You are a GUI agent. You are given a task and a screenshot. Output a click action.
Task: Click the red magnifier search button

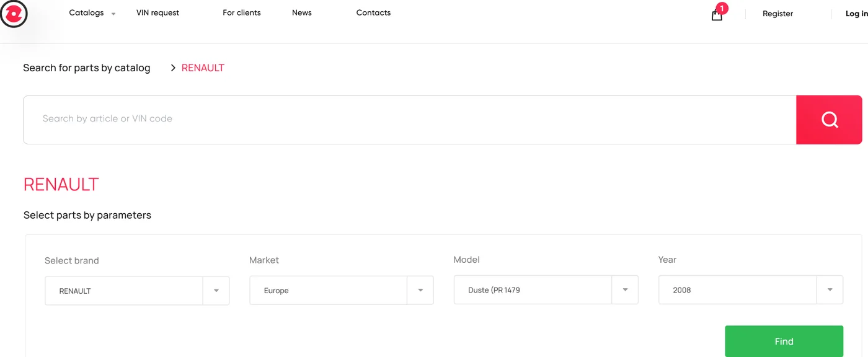pyautogui.click(x=829, y=120)
